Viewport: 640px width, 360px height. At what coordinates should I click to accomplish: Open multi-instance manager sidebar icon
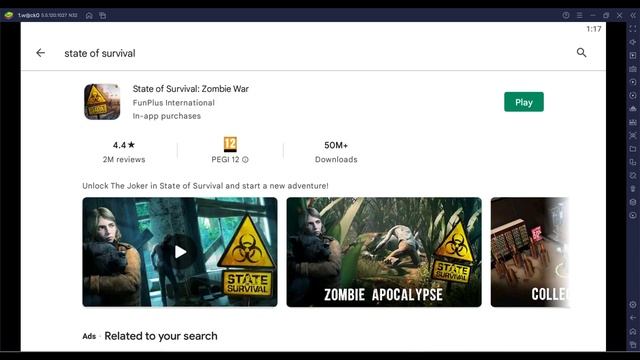pyautogui.click(x=633, y=162)
